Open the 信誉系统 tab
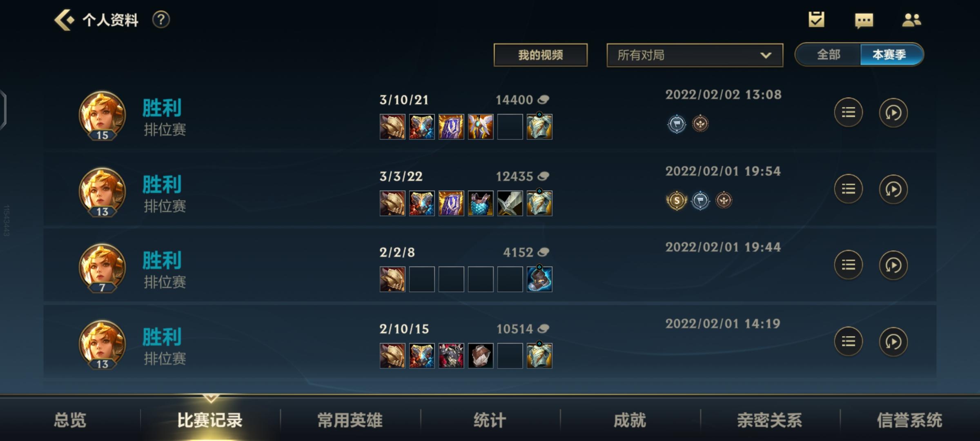 pyautogui.click(x=909, y=420)
